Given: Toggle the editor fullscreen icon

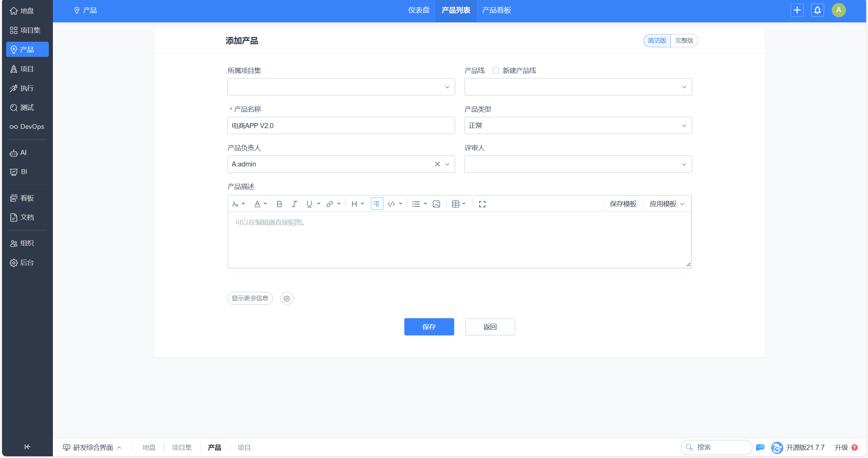Looking at the screenshot, I should click(482, 204).
